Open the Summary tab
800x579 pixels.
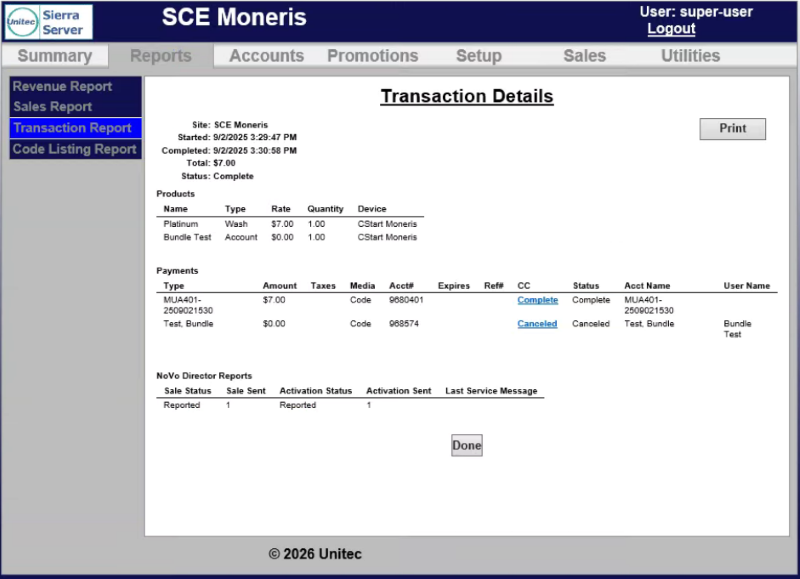coord(55,56)
